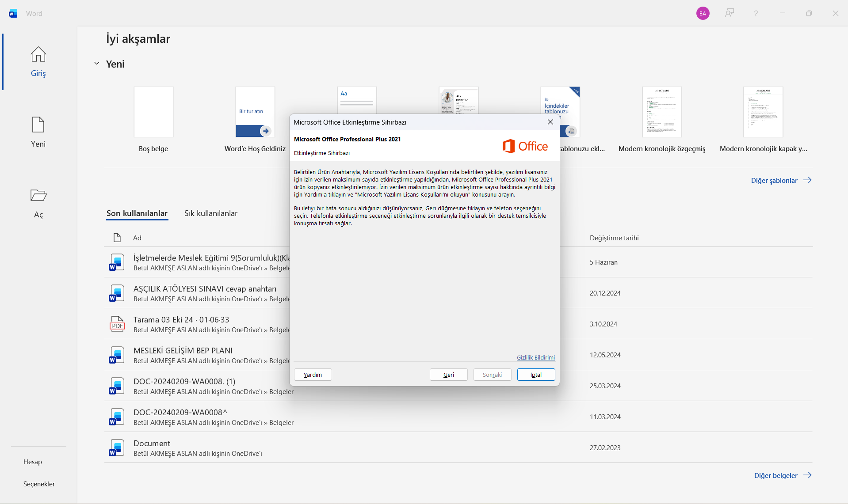Click the Word icon of AŞÇILIK ATÖLYESI SINAVI
Image resolution: width=848 pixels, height=504 pixels.
tap(117, 293)
